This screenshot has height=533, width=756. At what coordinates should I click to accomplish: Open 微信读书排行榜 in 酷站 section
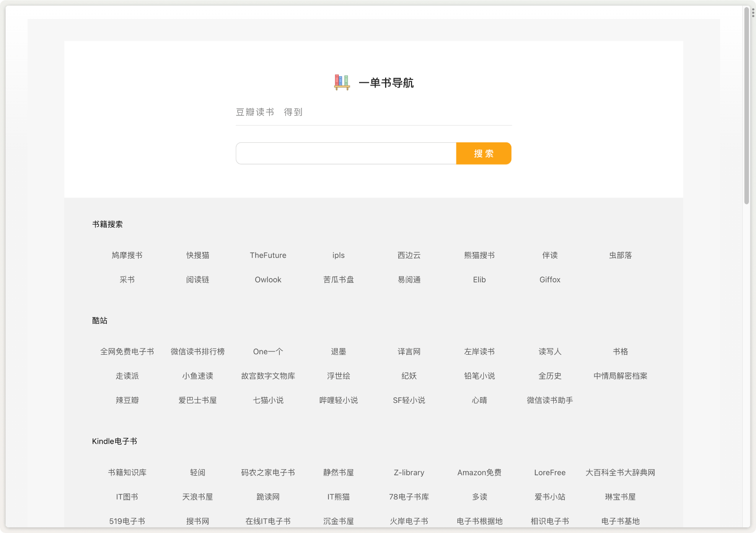pyautogui.click(x=197, y=351)
